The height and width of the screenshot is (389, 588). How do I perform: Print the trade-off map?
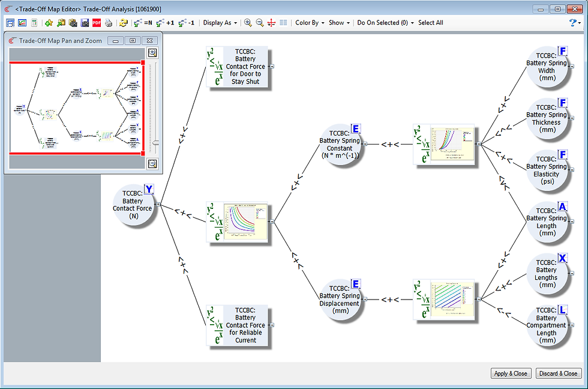point(109,23)
